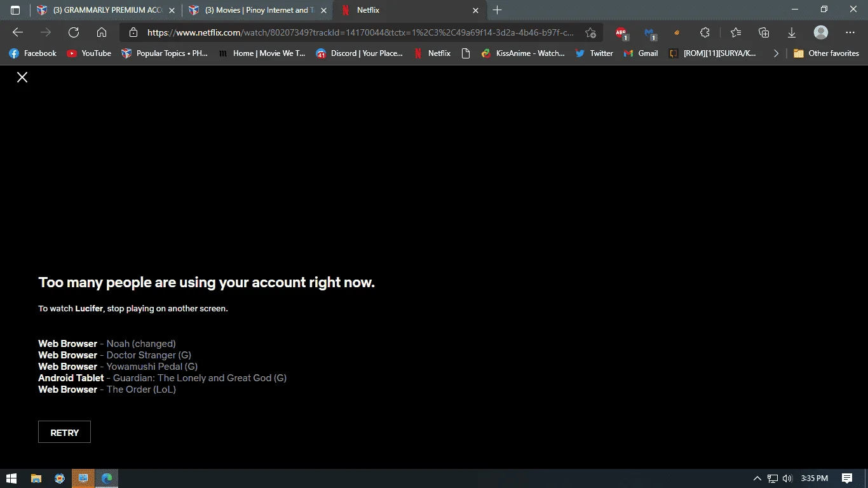The width and height of the screenshot is (868, 488).
Task: Open the Other favorites folder
Action: tap(826, 53)
